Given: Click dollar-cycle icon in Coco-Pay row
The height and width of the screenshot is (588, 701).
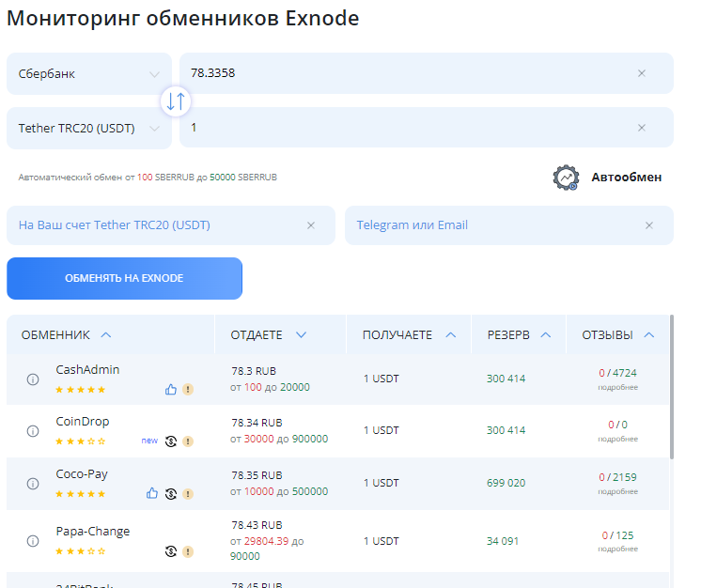Looking at the screenshot, I should 171,494.
